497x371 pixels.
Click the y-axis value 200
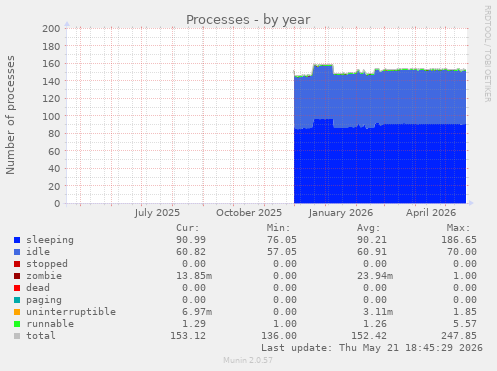51,28
